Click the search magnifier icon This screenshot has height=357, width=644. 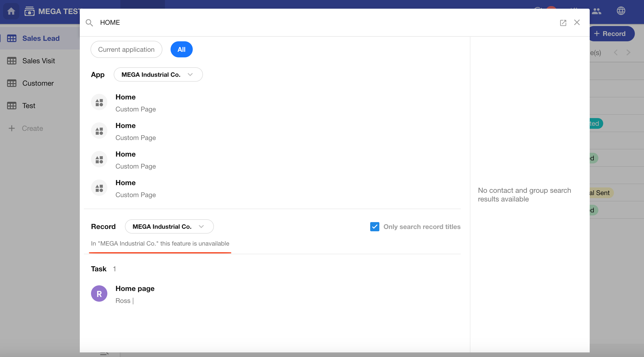89,23
